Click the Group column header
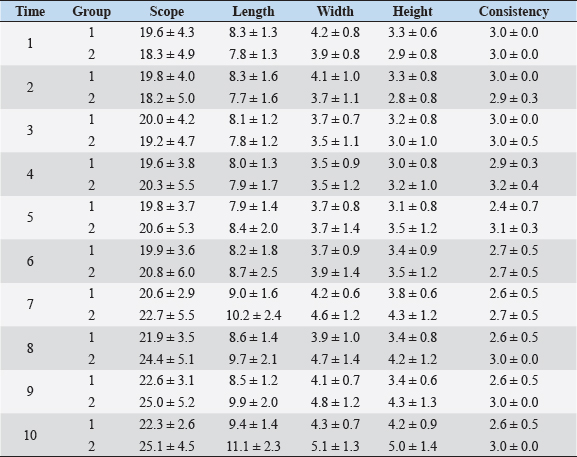 click(x=91, y=11)
